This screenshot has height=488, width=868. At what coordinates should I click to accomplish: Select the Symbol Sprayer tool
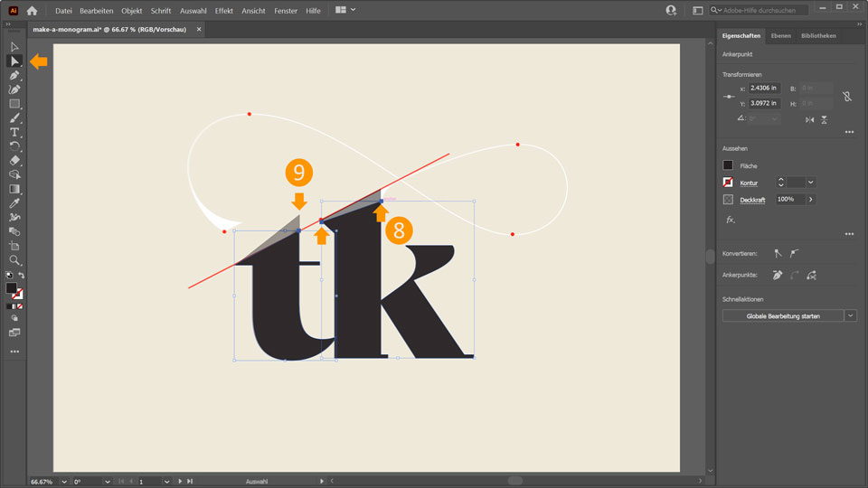tap(14, 218)
